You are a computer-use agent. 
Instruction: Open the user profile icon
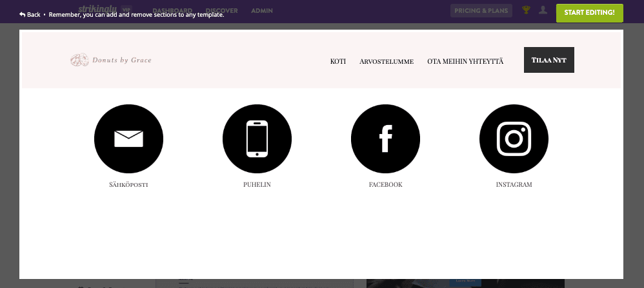(x=543, y=10)
